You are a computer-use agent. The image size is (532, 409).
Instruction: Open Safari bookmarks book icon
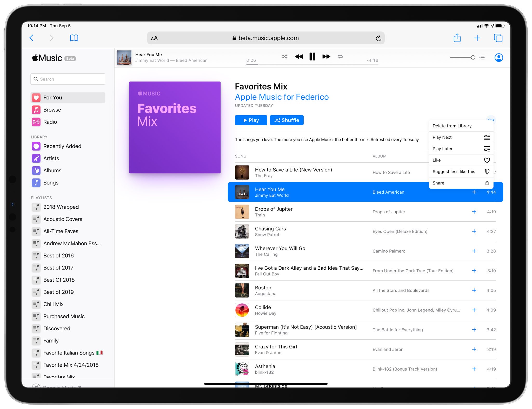tap(74, 38)
